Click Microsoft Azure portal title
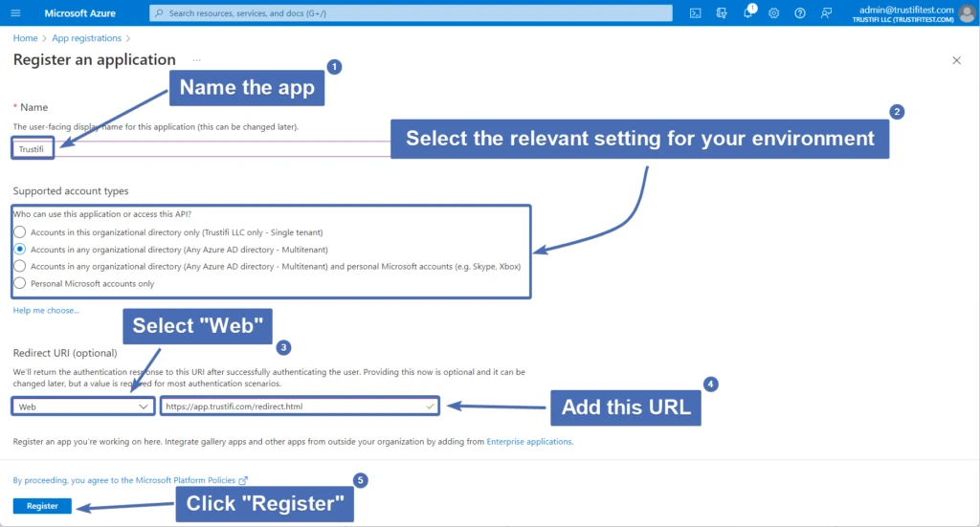This screenshot has height=527, width=980. 80,13
